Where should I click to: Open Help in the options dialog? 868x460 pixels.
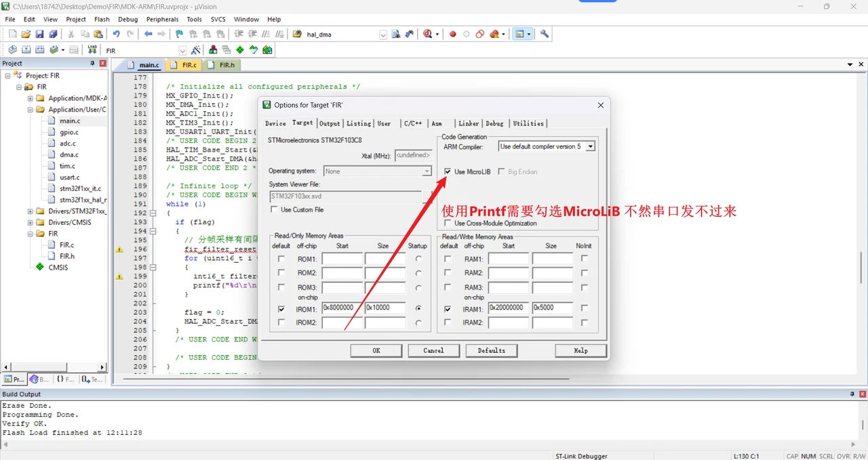[x=580, y=350]
